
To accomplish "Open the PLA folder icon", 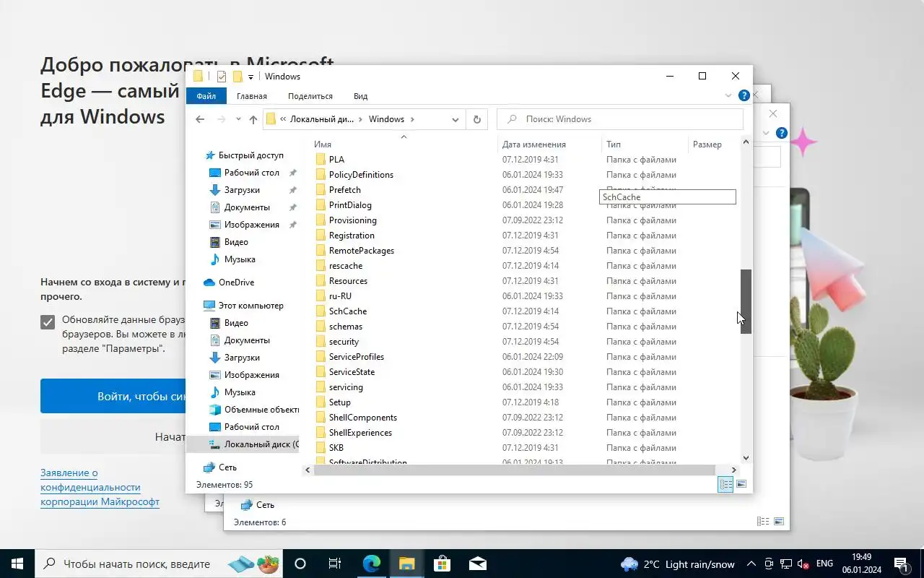I will point(321,160).
